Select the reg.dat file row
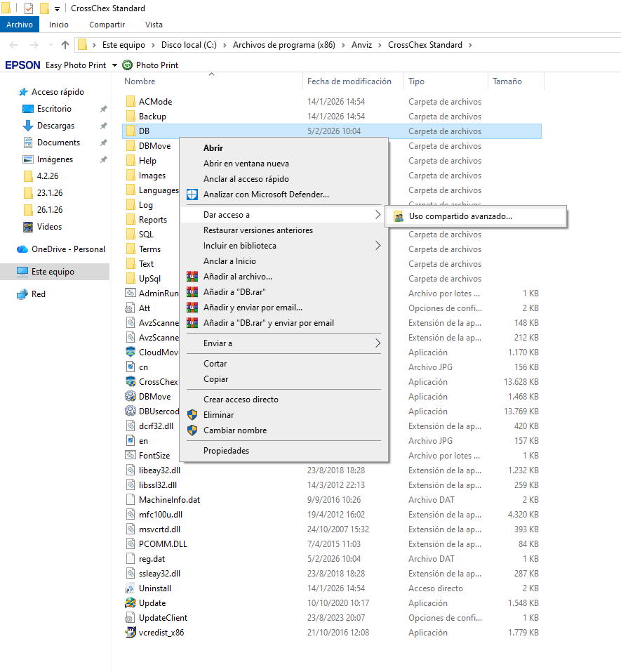Screen dimensions: 621x672 click(331, 559)
